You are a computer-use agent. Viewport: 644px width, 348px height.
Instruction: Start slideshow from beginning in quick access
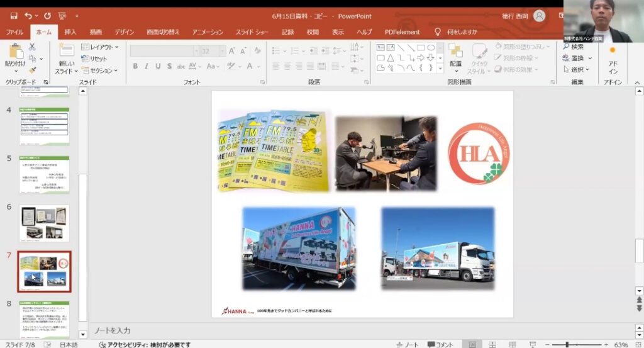62,16
